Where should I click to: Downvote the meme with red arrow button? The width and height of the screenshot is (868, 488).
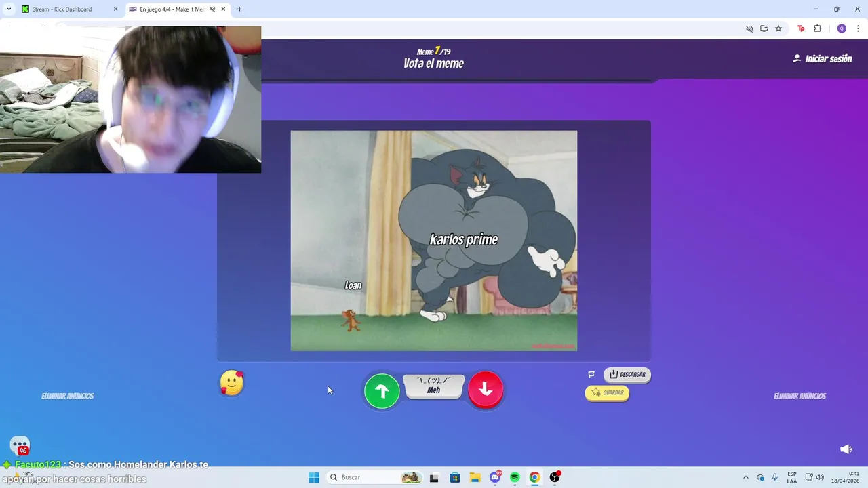(x=486, y=389)
